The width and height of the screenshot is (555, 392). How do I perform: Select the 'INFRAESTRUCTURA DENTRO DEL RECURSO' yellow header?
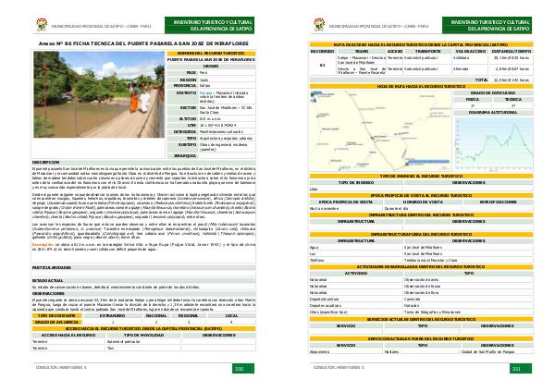(421, 215)
